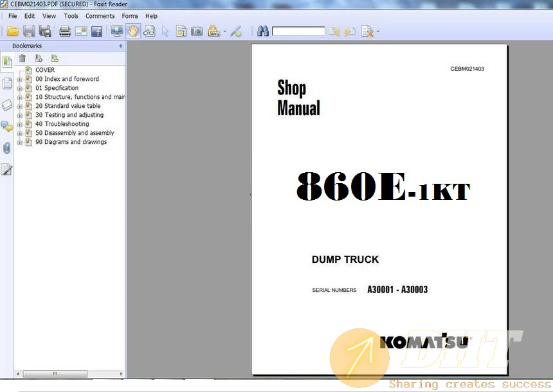Click the Bookmarks panel sidebar icon
This screenshot has width=553, height=392.
6,62
